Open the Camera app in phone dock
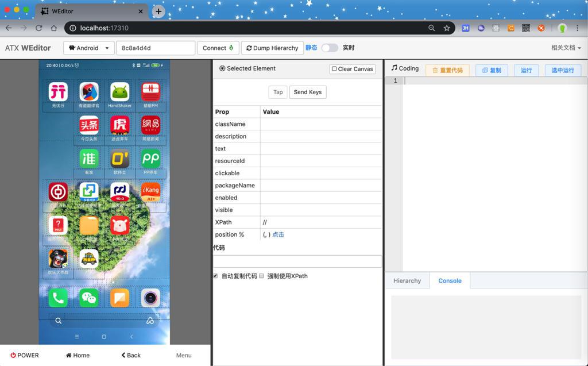This screenshot has width=588, height=366. click(x=150, y=298)
